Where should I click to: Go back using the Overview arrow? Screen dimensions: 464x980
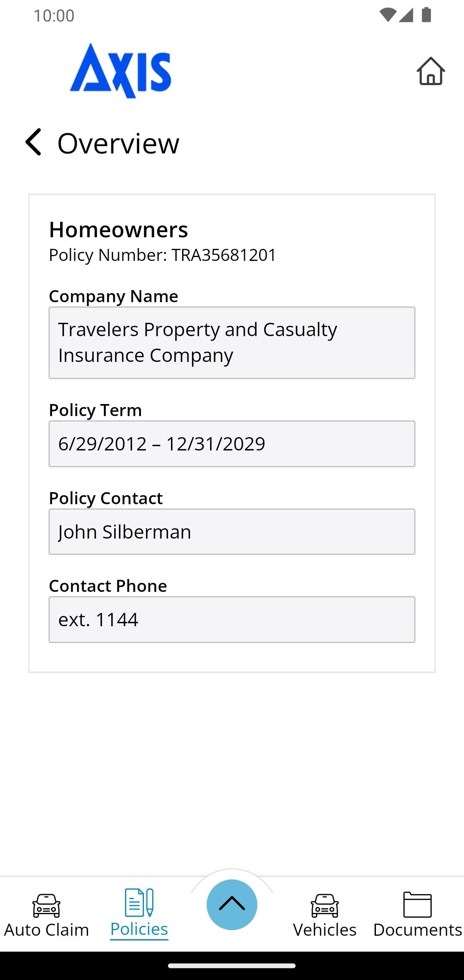34,142
